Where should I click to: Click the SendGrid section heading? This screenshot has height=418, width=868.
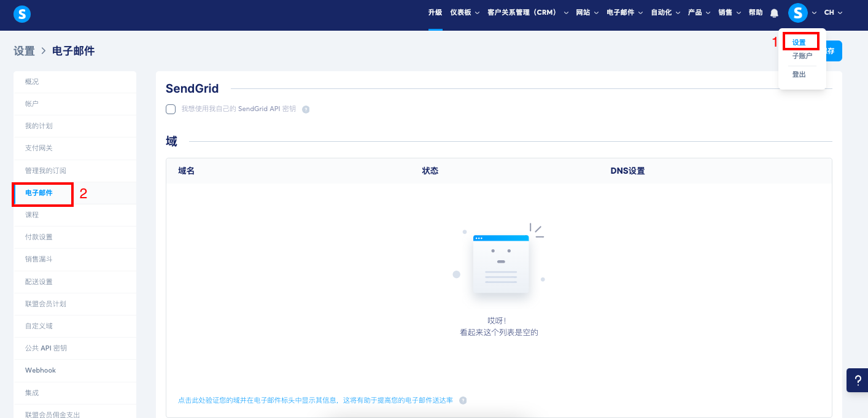point(192,89)
